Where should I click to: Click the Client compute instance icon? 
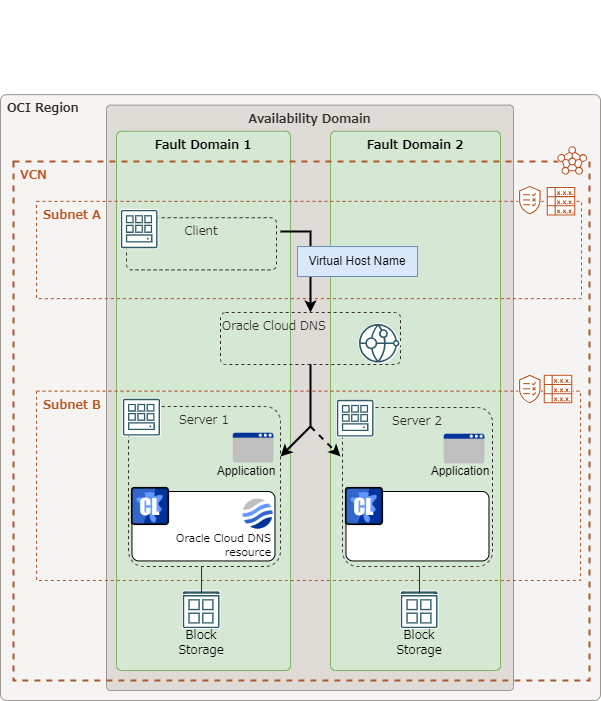click(139, 228)
